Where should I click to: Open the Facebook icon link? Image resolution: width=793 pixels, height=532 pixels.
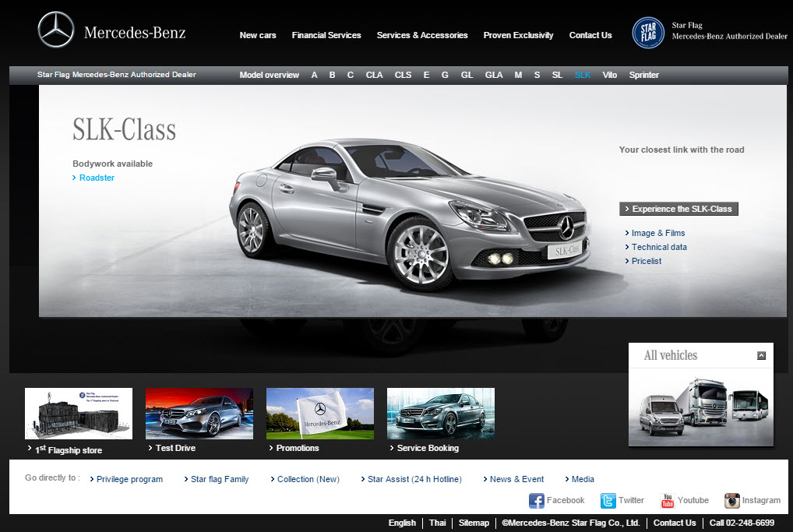536,501
